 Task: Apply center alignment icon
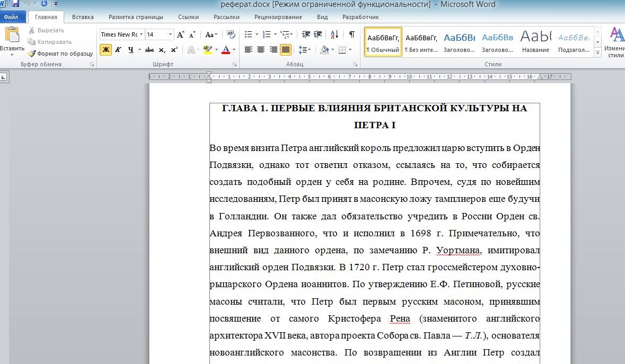[261, 50]
